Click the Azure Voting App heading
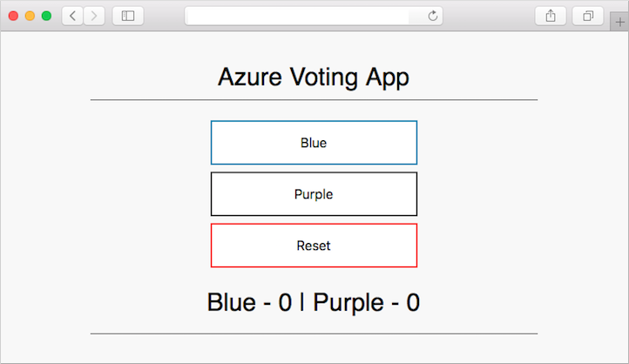 click(314, 78)
